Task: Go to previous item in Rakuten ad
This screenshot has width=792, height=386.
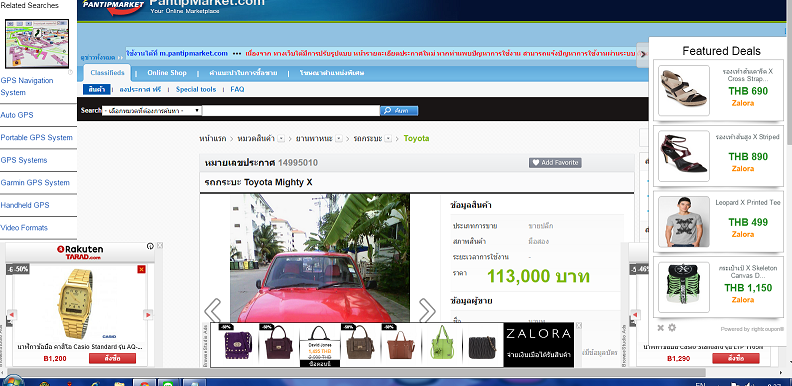Action: click(12, 314)
